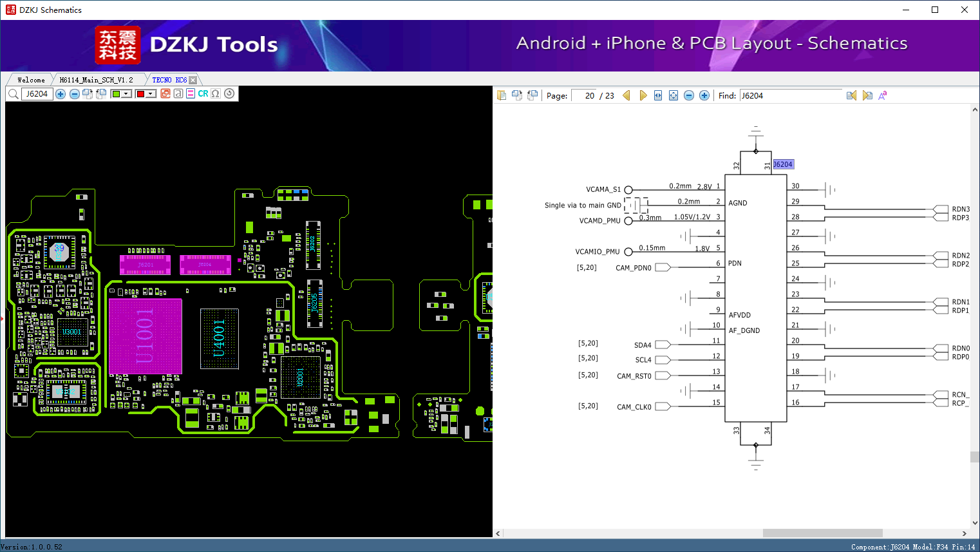This screenshot has width=980, height=552.
Task: Zoom out the schematic view
Action: [689, 95]
